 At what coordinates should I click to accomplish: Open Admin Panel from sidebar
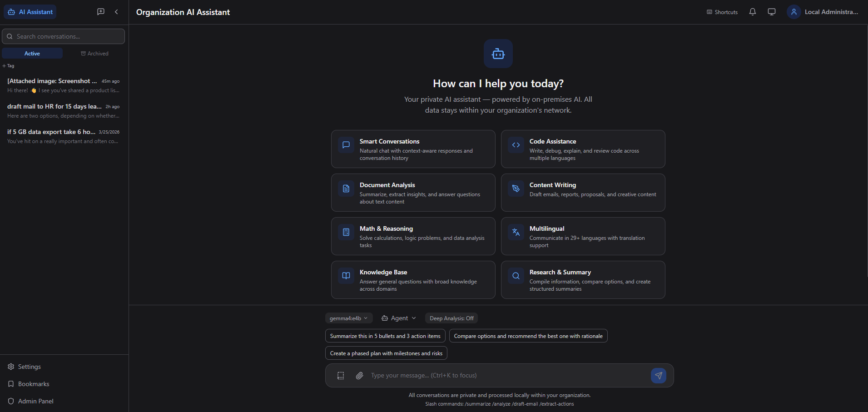(x=35, y=401)
